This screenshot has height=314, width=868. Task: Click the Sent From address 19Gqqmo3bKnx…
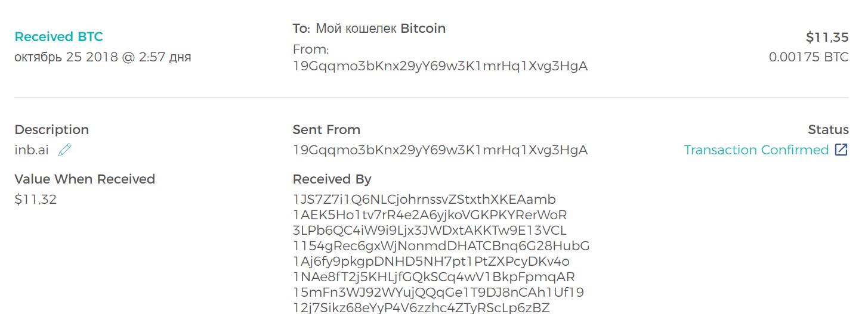[x=440, y=150]
